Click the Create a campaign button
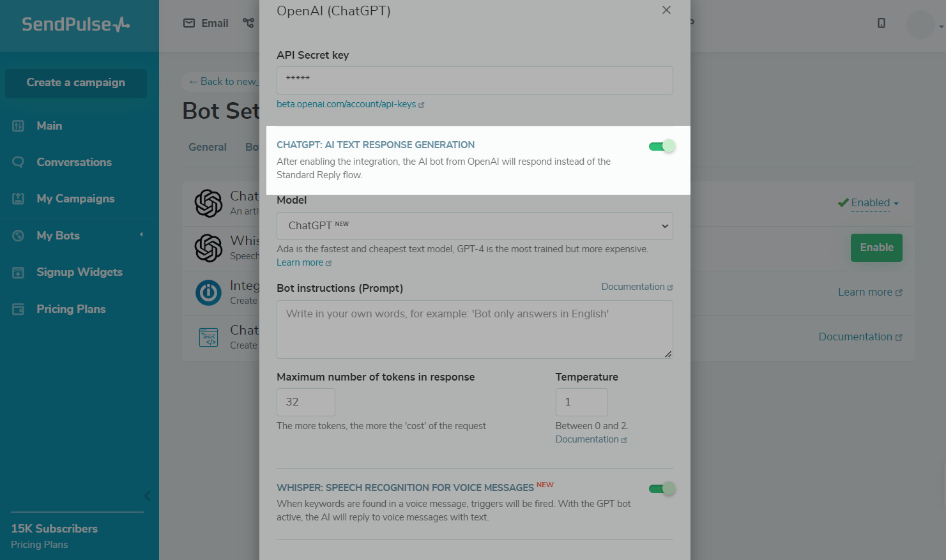The height and width of the screenshot is (560, 946). (76, 83)
